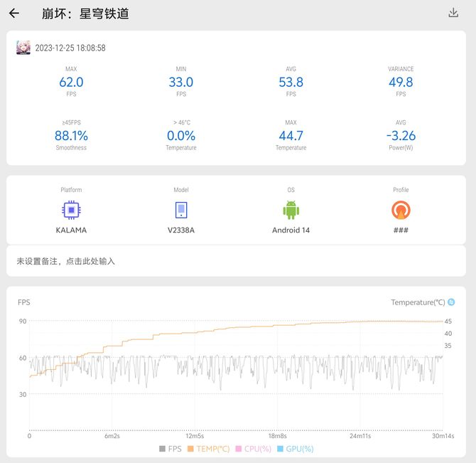Click the 30m14s time axis marker
The height and width of the screenshot is (463, 476).
tap(443, 436)
